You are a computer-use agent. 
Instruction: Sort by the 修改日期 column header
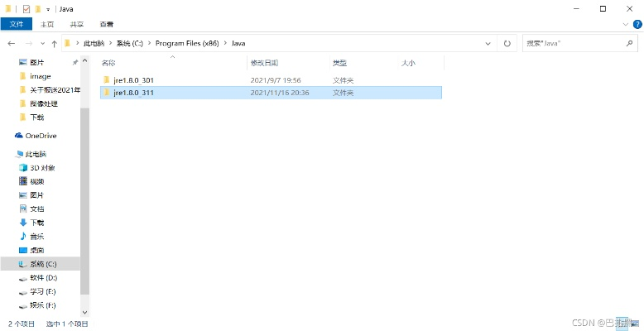tap(264, 63)
